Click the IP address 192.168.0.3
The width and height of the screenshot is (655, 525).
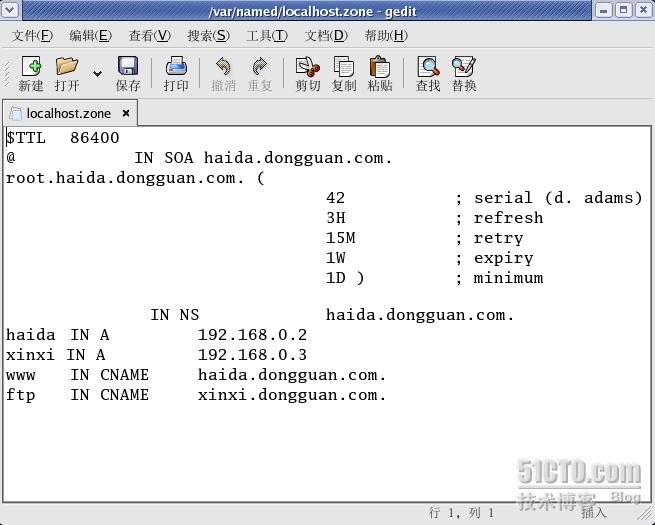(x=252, y=355)
